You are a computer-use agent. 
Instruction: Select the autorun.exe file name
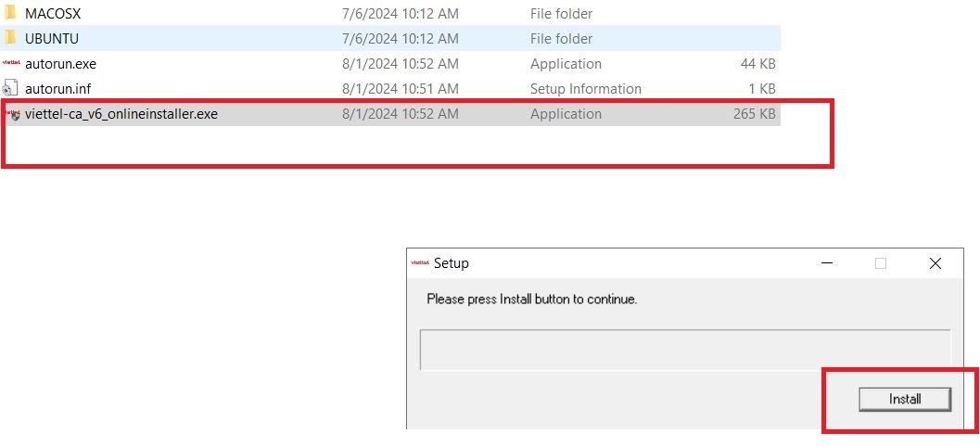(61, 64)
